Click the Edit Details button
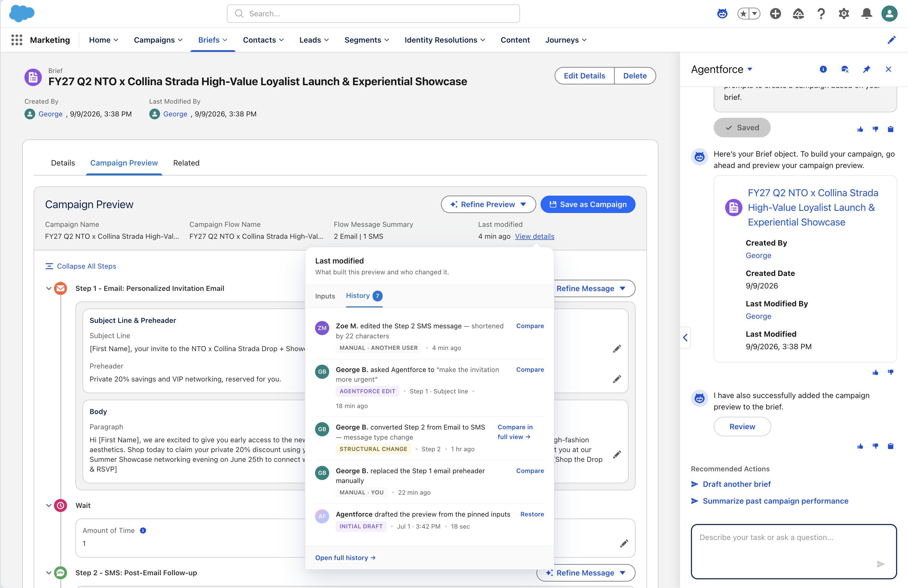This screenshot has height=588, width=908. pyautogui.click(x=585, y=75)
